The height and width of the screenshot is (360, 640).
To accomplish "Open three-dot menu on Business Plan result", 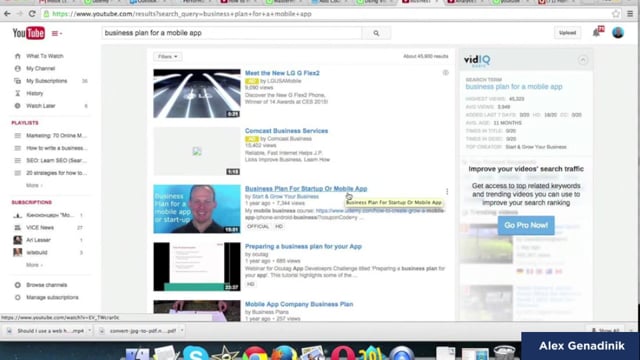I will point(447,191).
